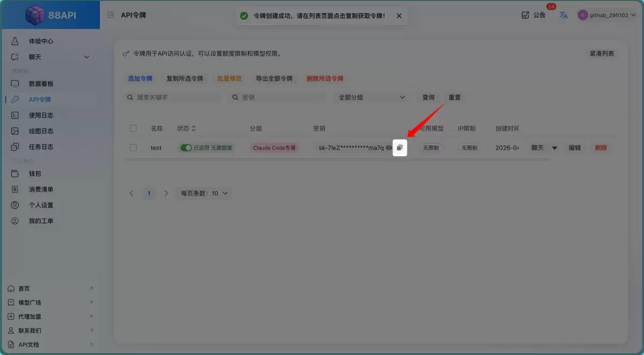644x355 pixels.
Task: Open the github_295102 user menu
Action: pos(606,15)
